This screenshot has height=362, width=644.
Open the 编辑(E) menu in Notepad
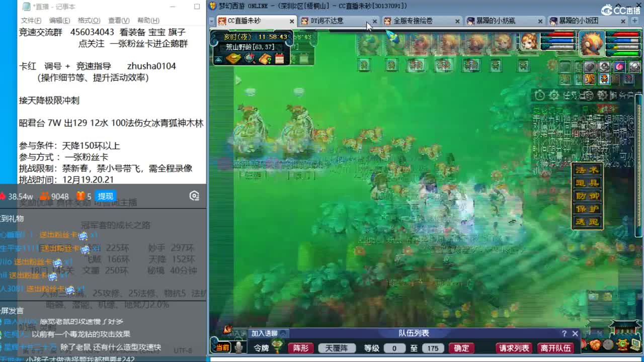click(59, 21)
